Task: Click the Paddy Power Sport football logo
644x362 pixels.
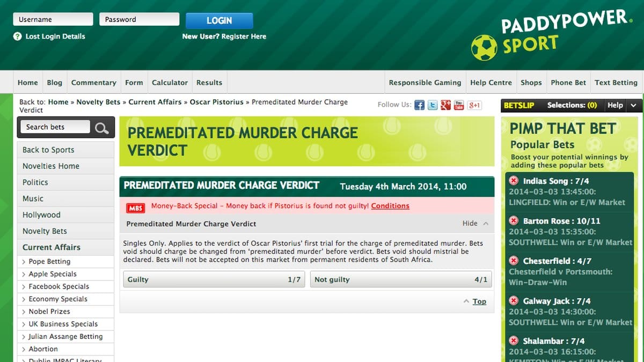Action: (x=484, y=47)
